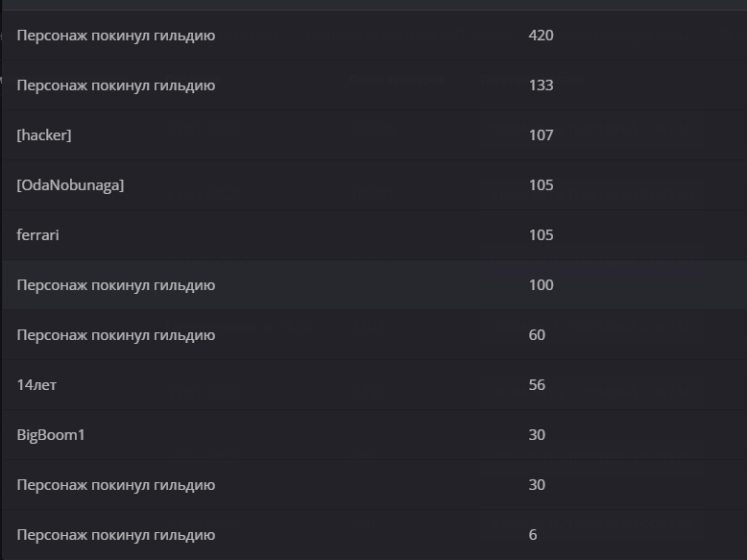
Task: Click the value 60
Action: [537, 335]
